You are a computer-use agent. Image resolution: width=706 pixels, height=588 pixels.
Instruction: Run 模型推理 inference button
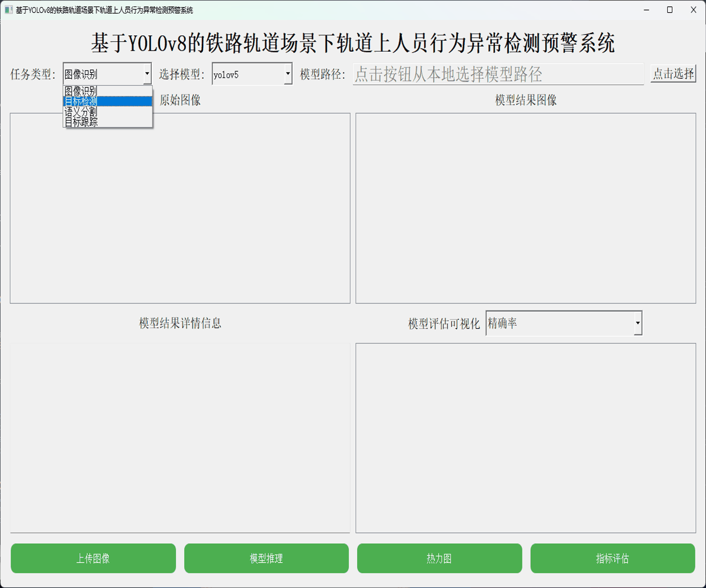(x=267, y=558)
